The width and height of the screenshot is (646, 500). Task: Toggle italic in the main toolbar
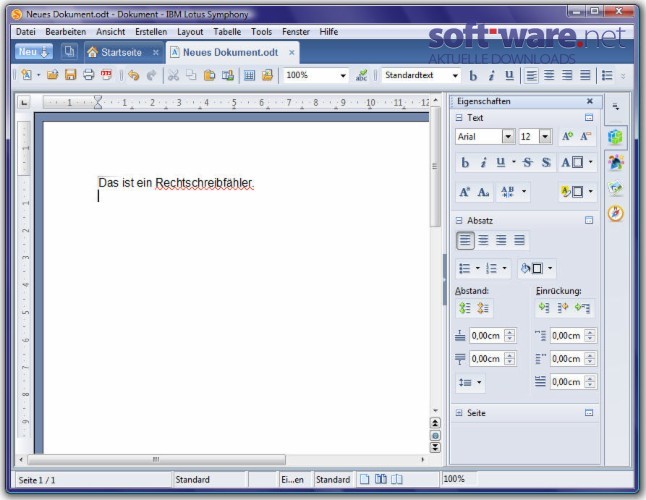[x=491, y=76]
